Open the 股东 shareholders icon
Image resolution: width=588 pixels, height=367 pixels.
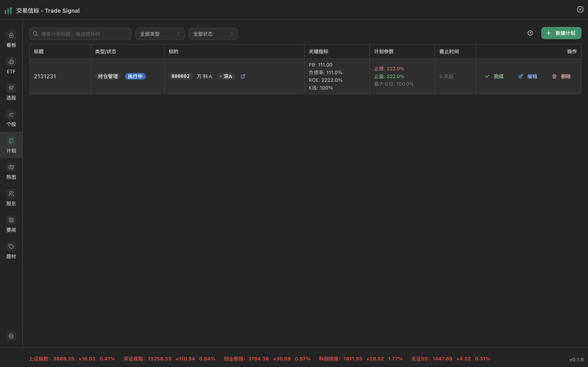(11, 194)
